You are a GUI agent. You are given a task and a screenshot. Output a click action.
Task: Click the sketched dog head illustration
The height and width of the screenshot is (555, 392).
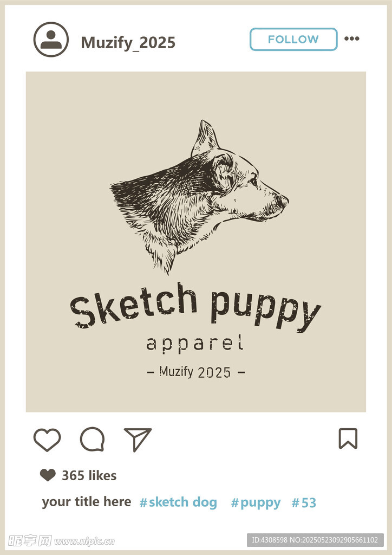[x=200, y=196]
